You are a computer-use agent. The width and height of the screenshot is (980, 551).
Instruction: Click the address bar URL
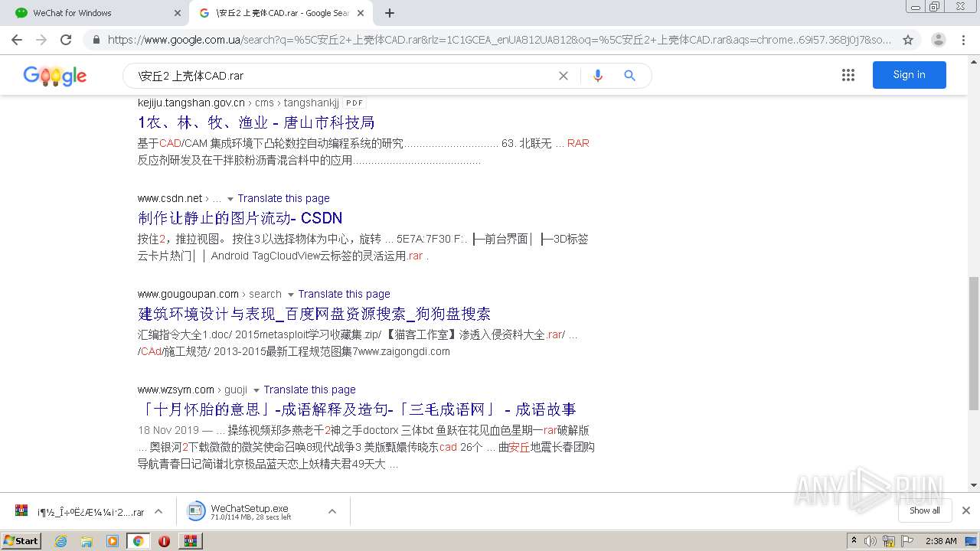pos(499,40)
